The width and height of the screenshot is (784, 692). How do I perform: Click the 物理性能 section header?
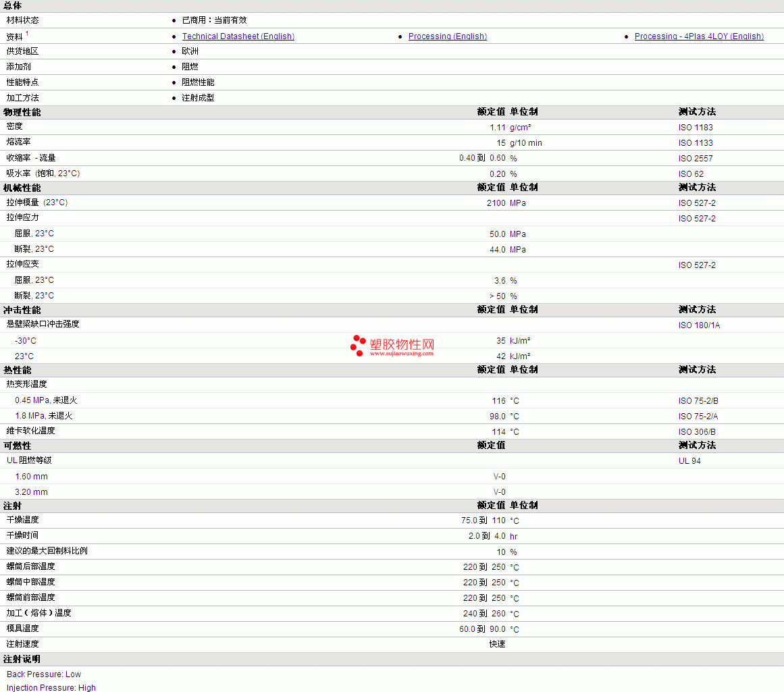[22, 112]
